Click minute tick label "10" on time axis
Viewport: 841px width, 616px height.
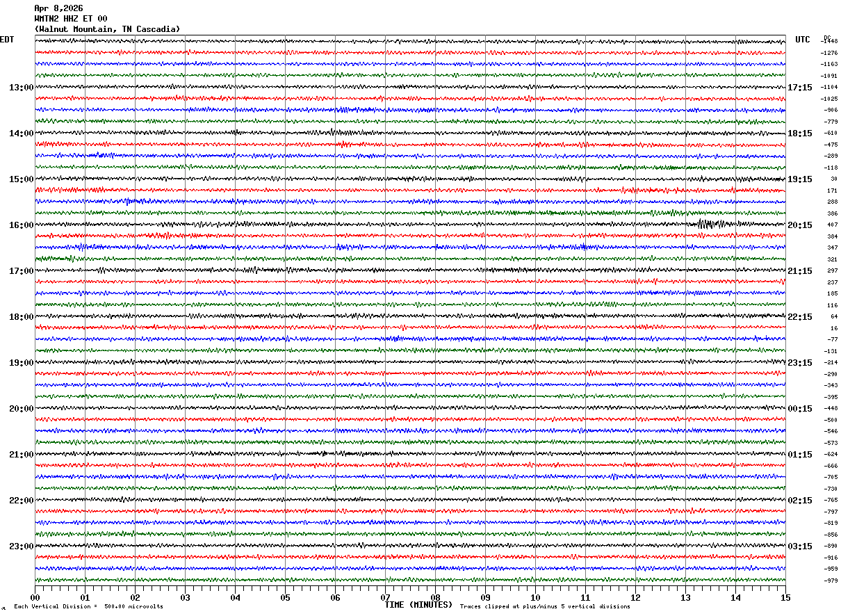pyautogui.click(x=535, y=597)
